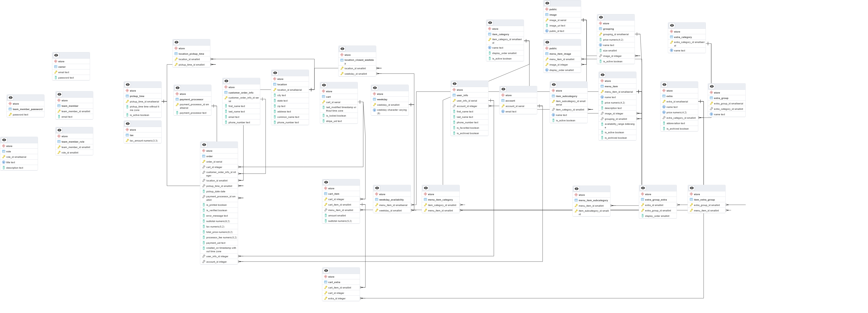
Task: Click the table icon beside grouping
Action: coord(601,29)
